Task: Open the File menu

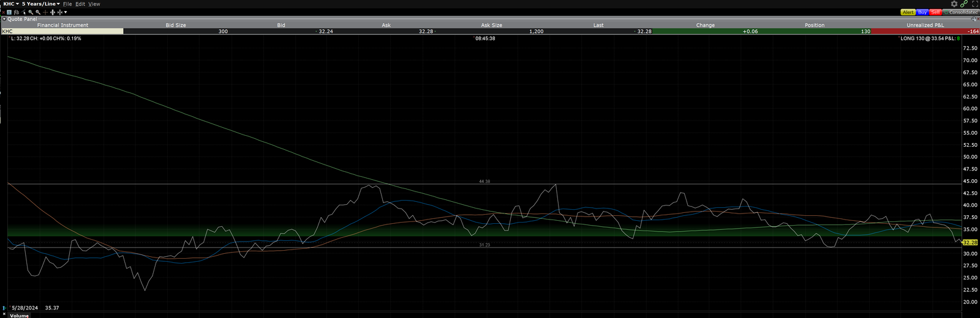Action: (67, 4)
